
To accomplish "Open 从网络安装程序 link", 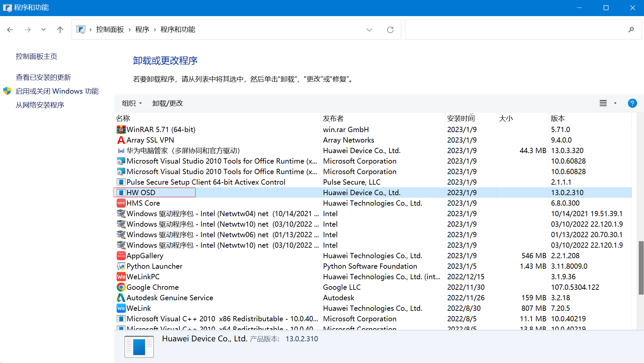I will click(40, 105).
